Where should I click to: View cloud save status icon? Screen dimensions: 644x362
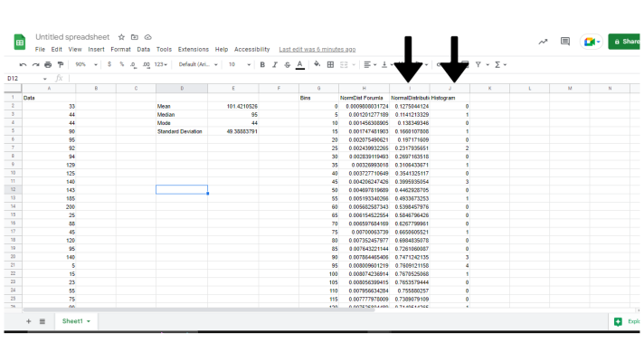tap(147, 37)
